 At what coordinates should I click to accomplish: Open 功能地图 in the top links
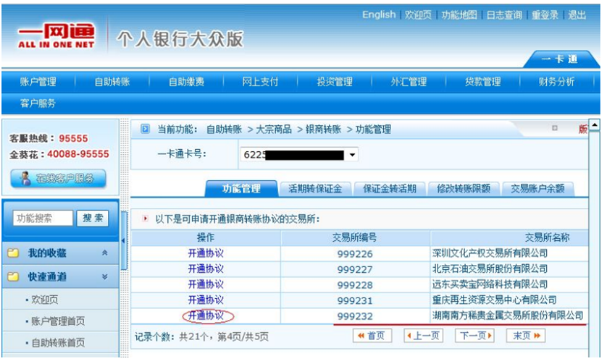(459, 14)
